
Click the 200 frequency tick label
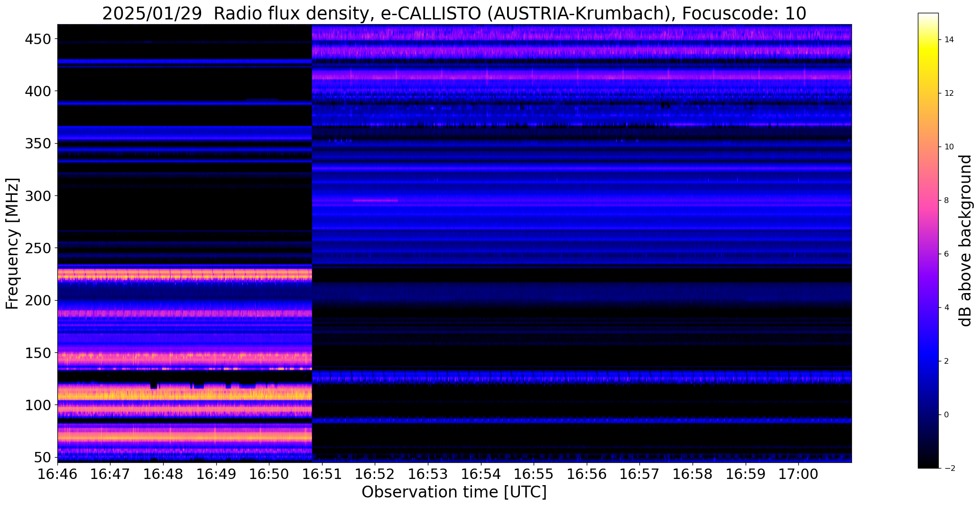coord(37,300)
